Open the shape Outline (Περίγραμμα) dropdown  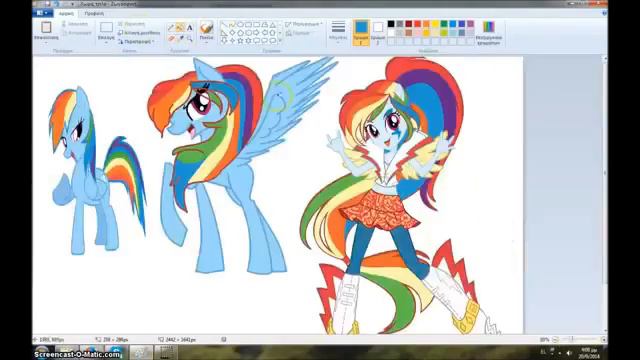[304, 24]
